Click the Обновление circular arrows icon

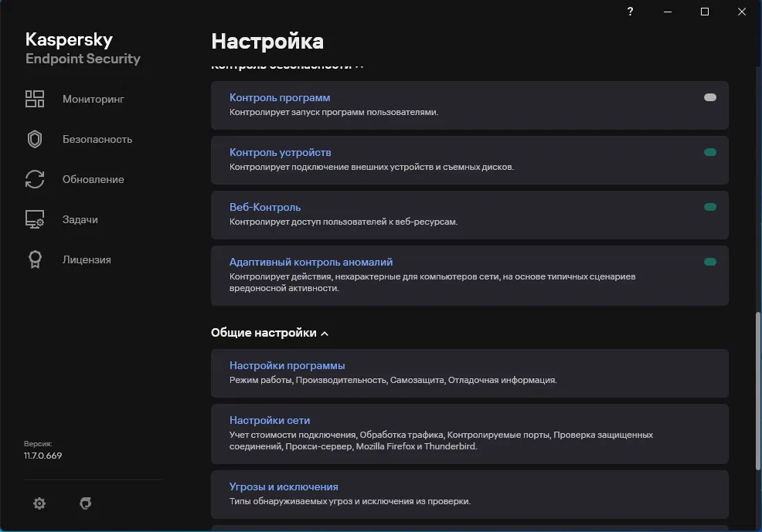(35, 179)
